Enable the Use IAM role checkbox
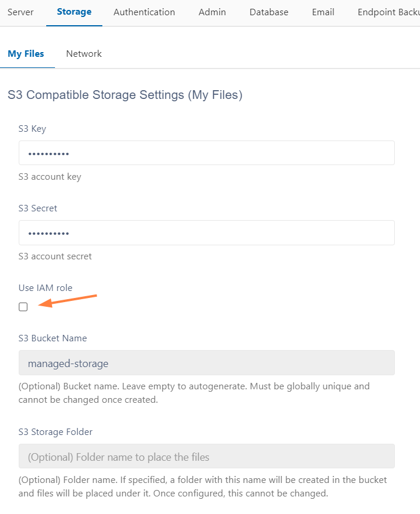Image resolution: width=420 pixels, height=514 pixels. click(x=23, y=307)
